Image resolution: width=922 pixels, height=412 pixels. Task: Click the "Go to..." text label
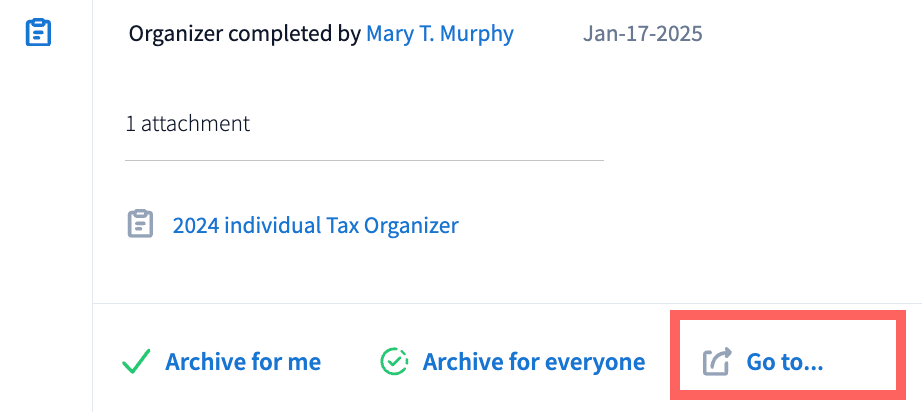pyautogui.click(x=785, y=361)
